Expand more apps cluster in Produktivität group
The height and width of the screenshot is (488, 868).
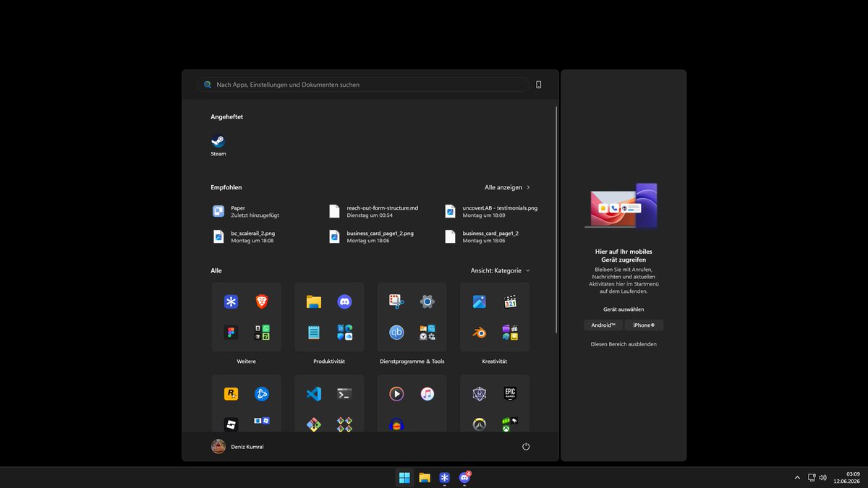pos(344,333)
